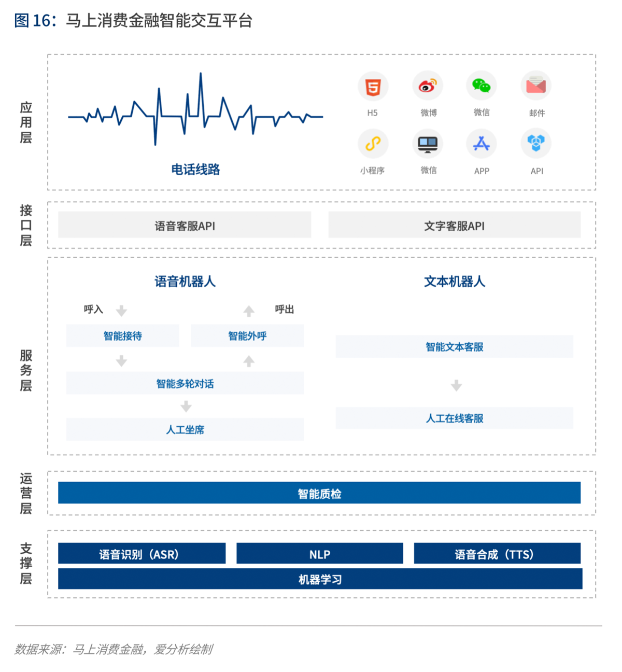Select the 智能多轮对话 block
Image resolution: width=622 pixels, height=672 pixels.
point(185,383)
